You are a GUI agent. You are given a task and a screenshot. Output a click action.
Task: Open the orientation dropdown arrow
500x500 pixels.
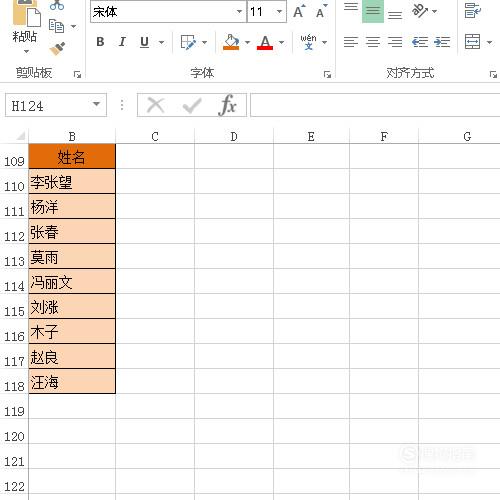coord(434,11)
